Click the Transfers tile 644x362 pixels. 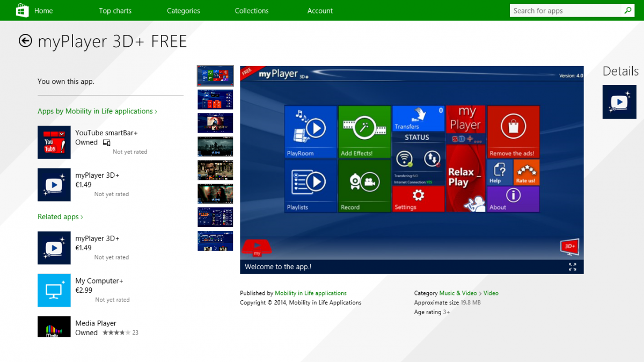(x=419, y=119)
